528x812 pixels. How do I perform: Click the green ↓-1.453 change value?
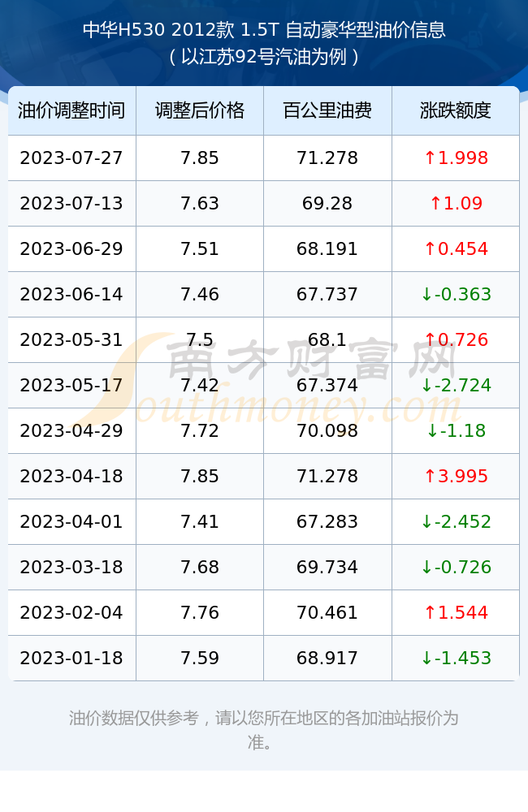(x=456, y=659)
